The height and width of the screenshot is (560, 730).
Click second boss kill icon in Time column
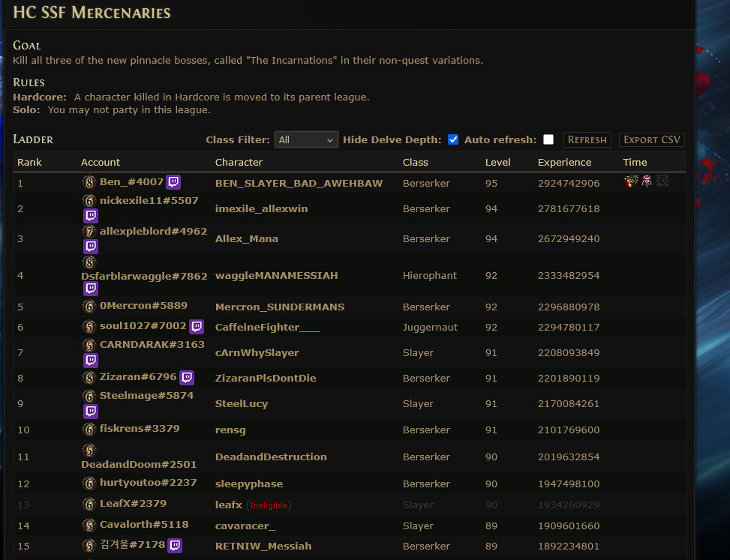[x=647, y=181]
